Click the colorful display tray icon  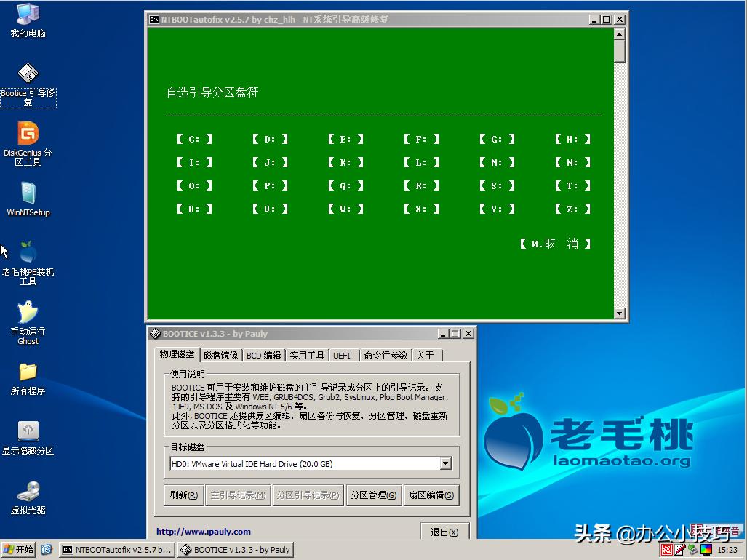coord(706,550)
